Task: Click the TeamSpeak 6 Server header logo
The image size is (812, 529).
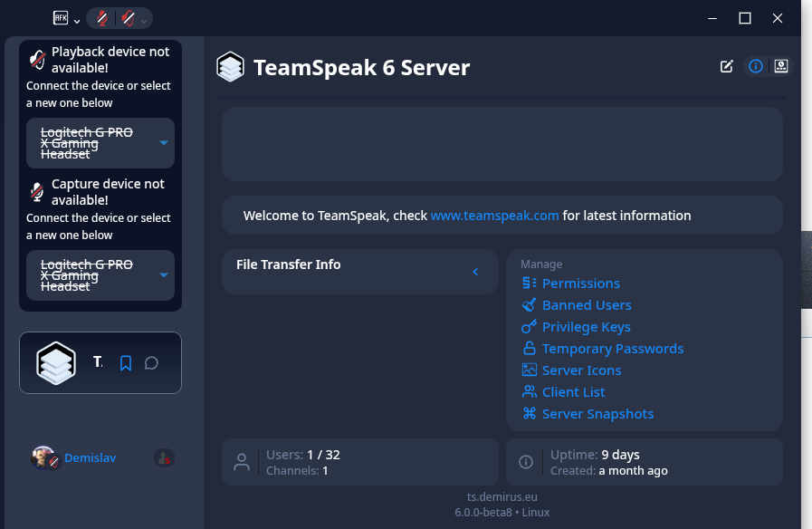Action: coord(231,67)
